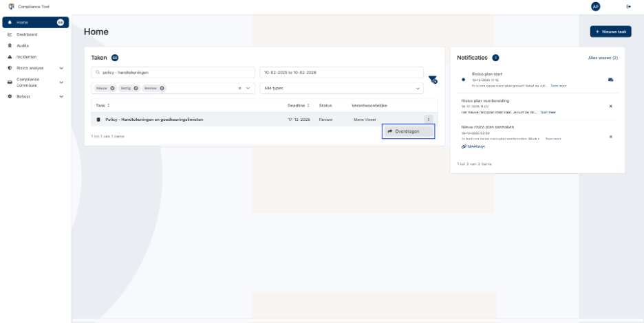
Task: Click the search magnifier icon in Taken
Action: click(98, 72)
